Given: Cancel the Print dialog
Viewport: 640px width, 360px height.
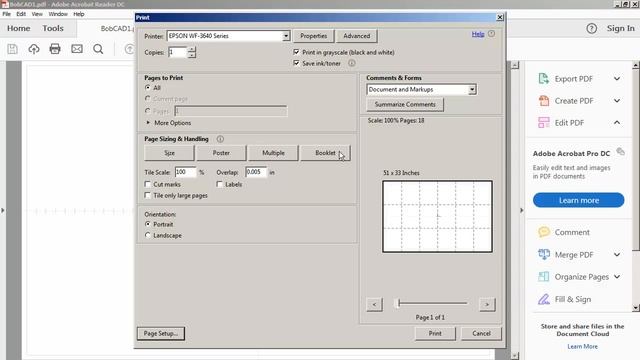Looking at the screenshot, I should [481, 333].
